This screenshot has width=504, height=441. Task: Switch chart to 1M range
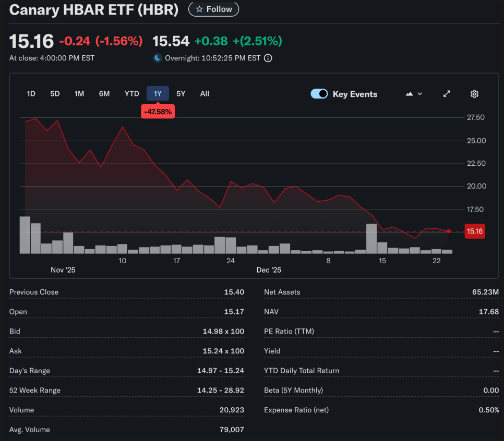pyautogui.click(x=79, y=94)
